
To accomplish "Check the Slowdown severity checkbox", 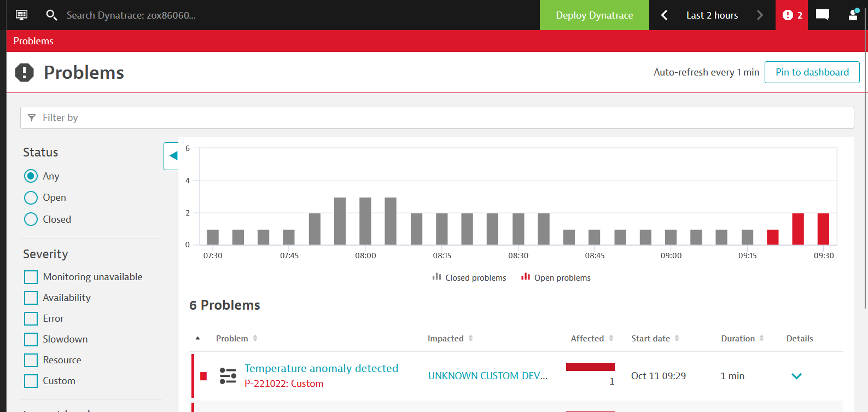I will (x=31, y=339).
